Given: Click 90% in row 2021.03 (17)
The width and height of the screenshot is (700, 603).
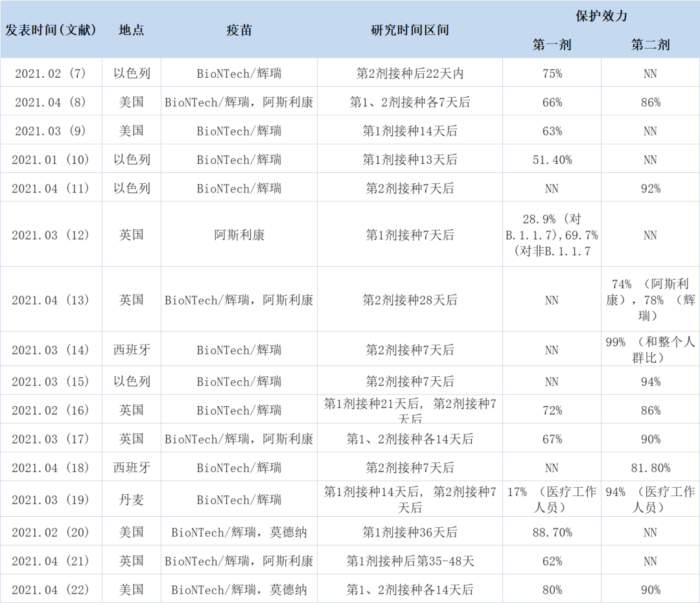Looking at the screenshot, I should point(651,439).
